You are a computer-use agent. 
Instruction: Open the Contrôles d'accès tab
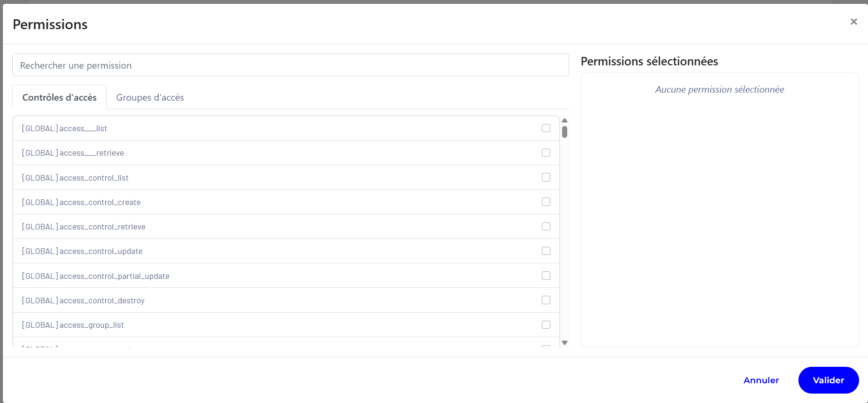coord(60,97)
